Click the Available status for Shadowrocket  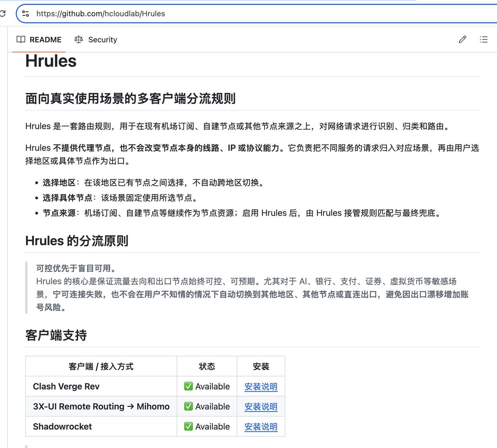207,426
